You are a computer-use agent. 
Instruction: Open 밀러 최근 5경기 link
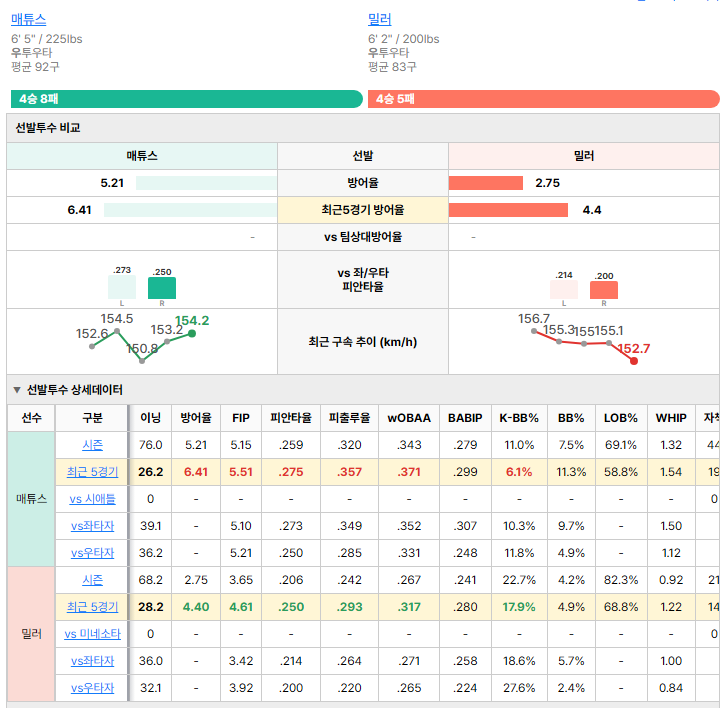pos(92,607)
